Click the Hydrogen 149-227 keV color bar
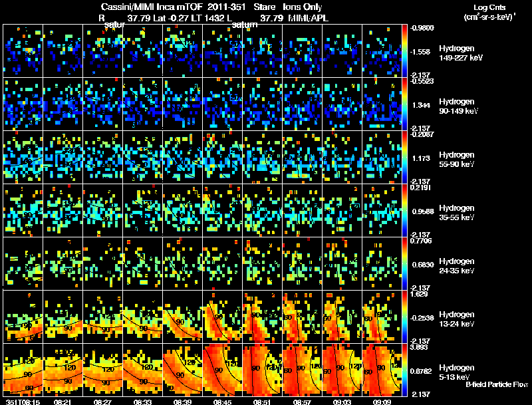This screenshot has height=405, width=532. coord(404,51)
